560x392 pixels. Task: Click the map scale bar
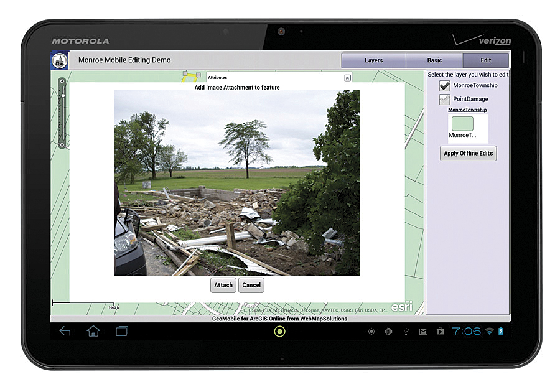(83, 304)
